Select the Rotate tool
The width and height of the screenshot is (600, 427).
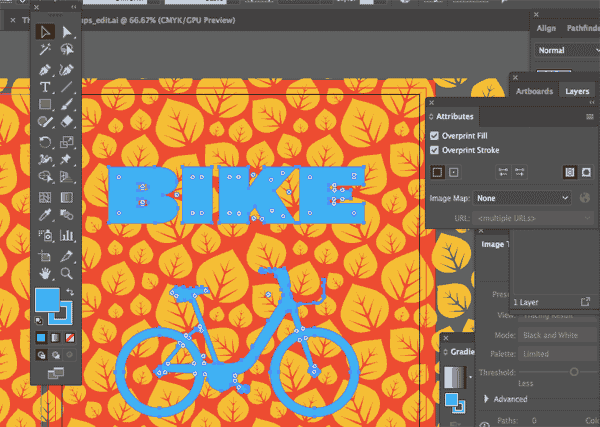tap(45, 142)
